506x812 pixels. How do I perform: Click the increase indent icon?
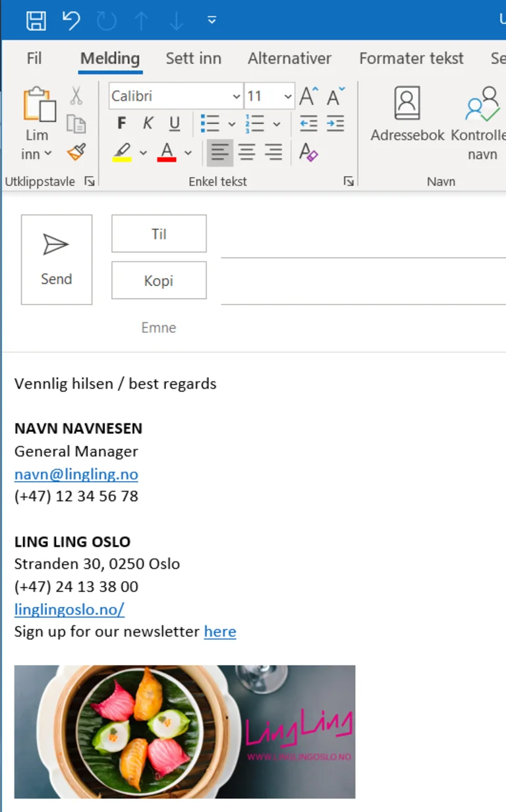pos(335,123)
